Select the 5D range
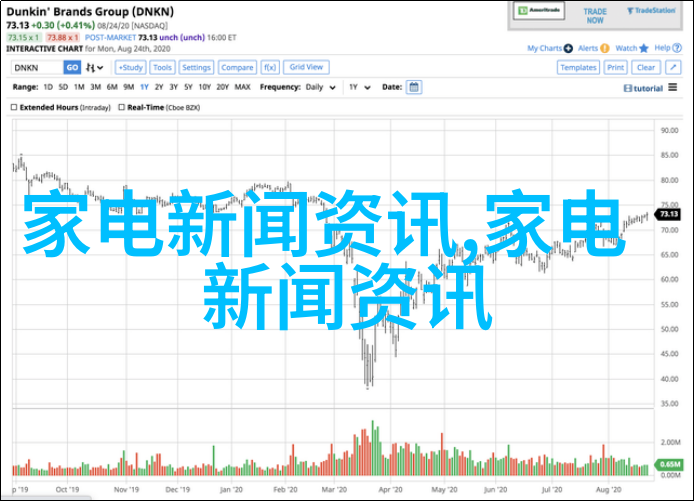 click(x=63, y=87)
